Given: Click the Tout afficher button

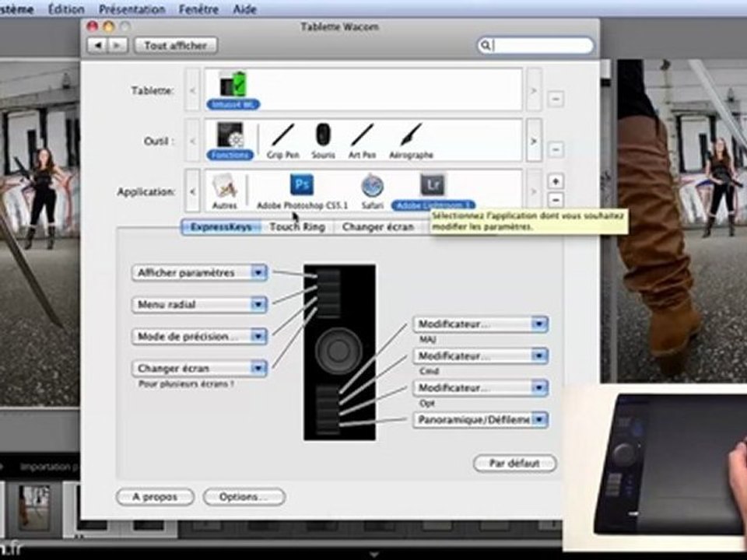Looking at the screenshot, I should click(176, 46).
